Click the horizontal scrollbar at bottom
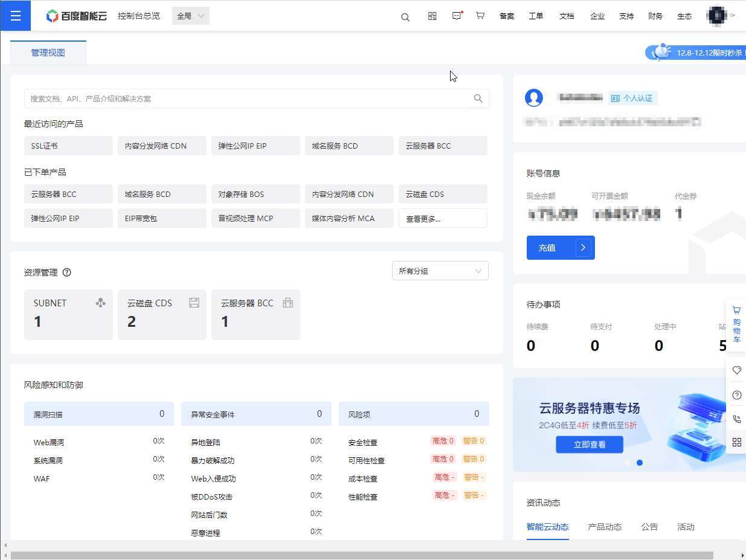The height and width of the screenshot is (560, 746). coord(362,555)
